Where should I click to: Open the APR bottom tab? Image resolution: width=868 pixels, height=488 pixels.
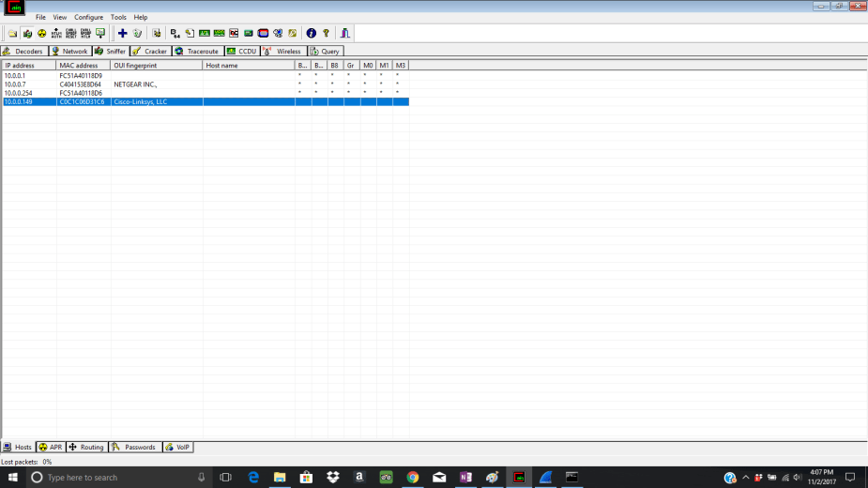(x=50, y=448)
